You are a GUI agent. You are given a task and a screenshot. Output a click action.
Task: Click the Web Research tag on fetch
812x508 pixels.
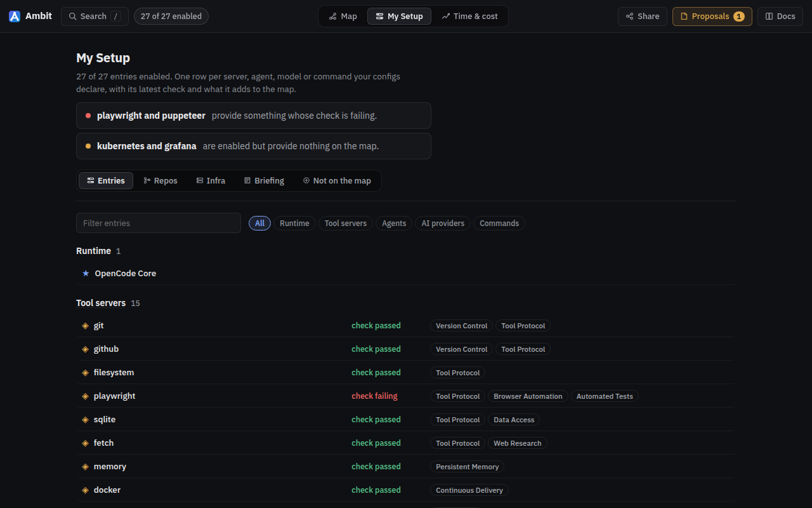pos(518,443)
